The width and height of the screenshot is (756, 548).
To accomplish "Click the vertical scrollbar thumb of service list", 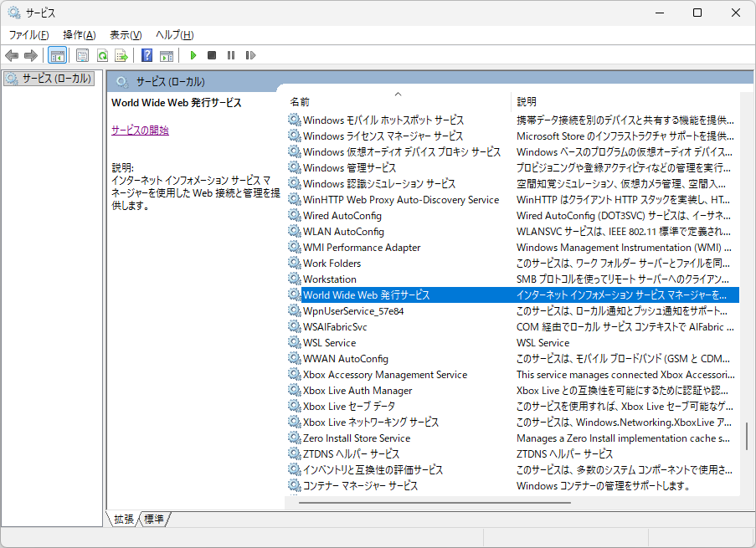I will [747, 437].
